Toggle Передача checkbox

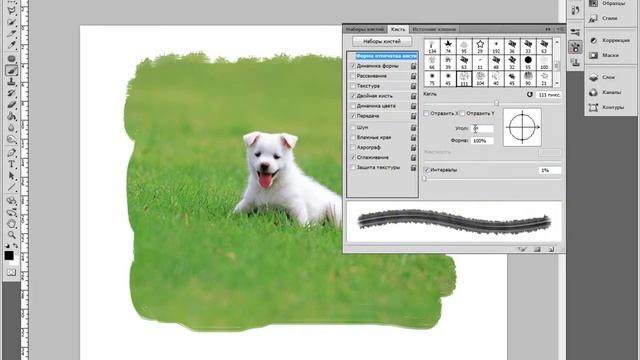(x=353, y=116)
